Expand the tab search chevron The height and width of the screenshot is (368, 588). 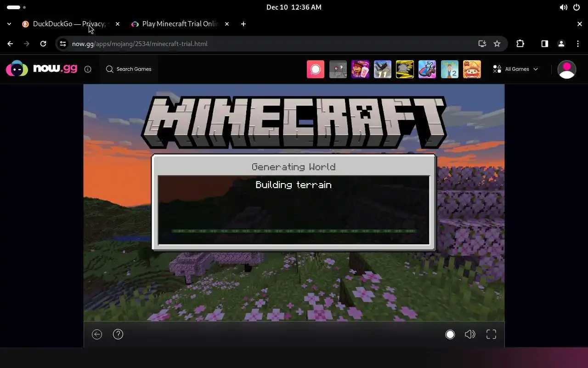9,24
